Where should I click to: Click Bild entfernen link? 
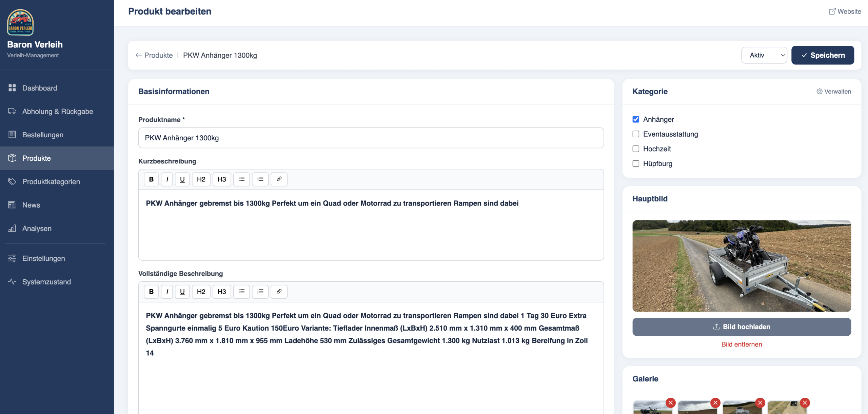point(742,344)
